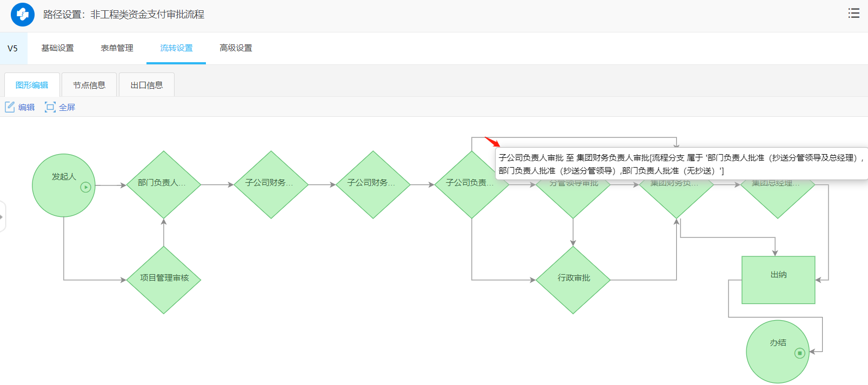
Task: Select the 子公司负责 diamond node
Action: [x=471, y=185]
